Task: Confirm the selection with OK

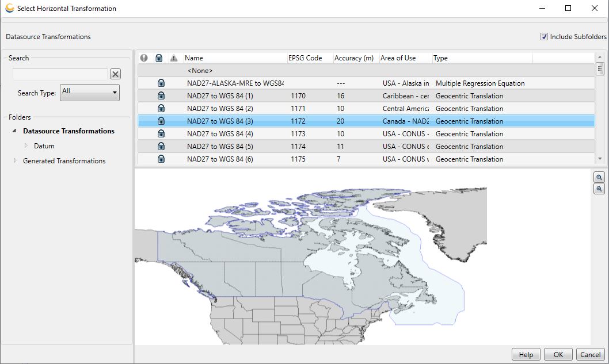Action: click(558, 354)
